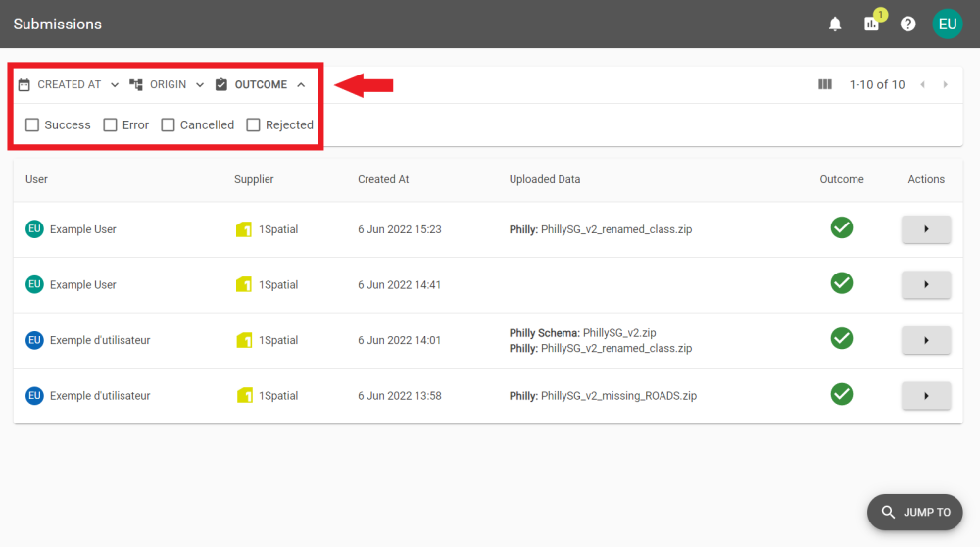
Task: Click success checkmark for 13:58 submission
Action: click(842, 394)
